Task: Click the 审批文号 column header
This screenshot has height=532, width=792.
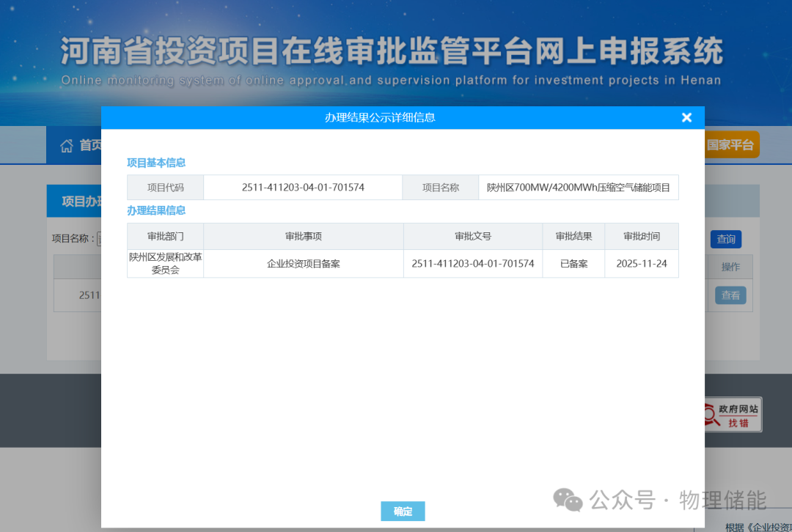Action: coord(473,237)
